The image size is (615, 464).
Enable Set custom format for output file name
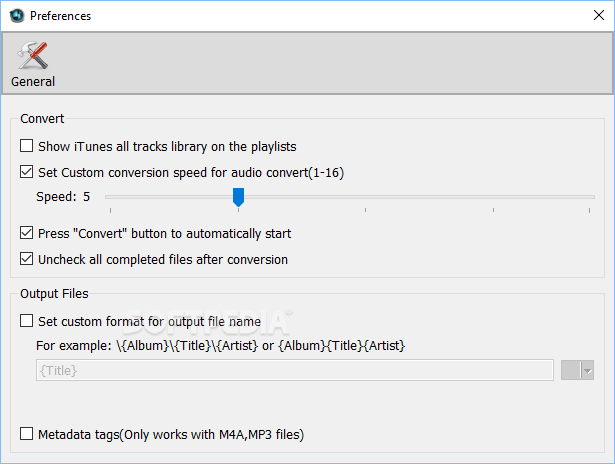pyautogui.click(x=26, y=321)
